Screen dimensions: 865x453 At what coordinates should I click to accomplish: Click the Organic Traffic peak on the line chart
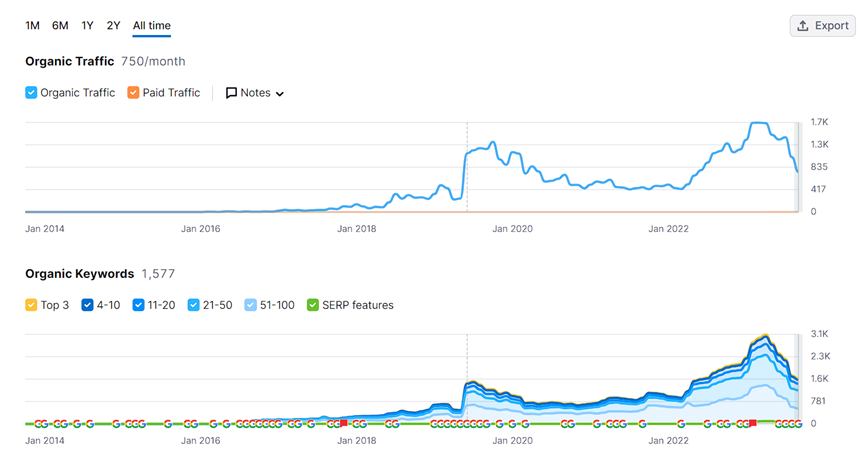tap(758, 123)
